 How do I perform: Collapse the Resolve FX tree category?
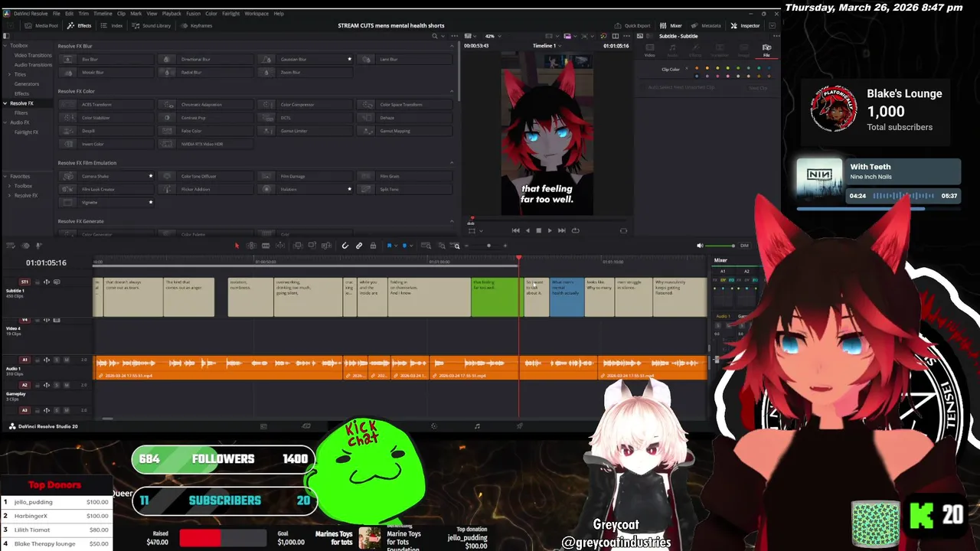[5, 103]
